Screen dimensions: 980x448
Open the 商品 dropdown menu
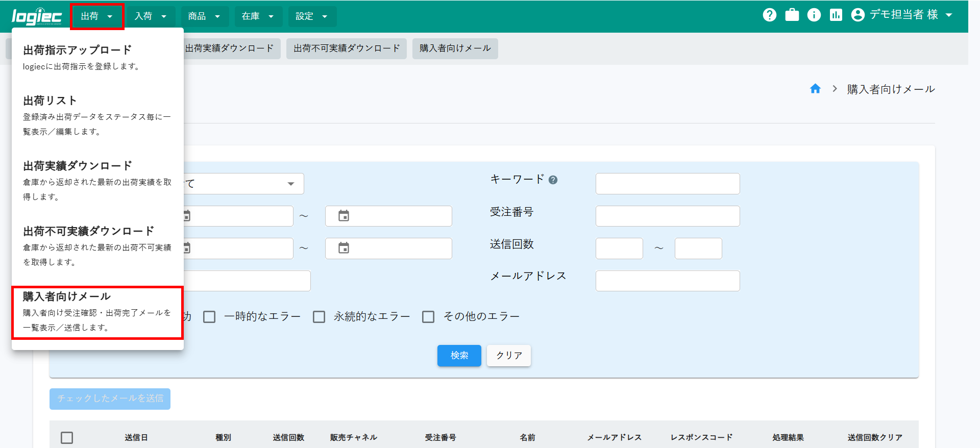click(204, 16)
